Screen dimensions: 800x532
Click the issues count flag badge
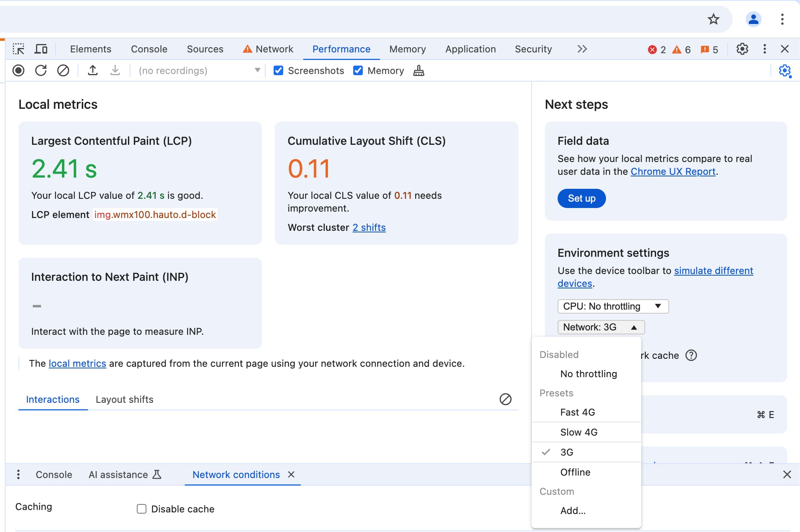pos(709,50)
